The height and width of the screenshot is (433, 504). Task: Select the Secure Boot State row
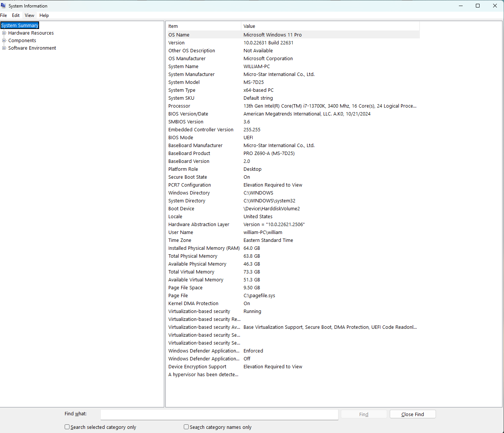coord(293,177)
